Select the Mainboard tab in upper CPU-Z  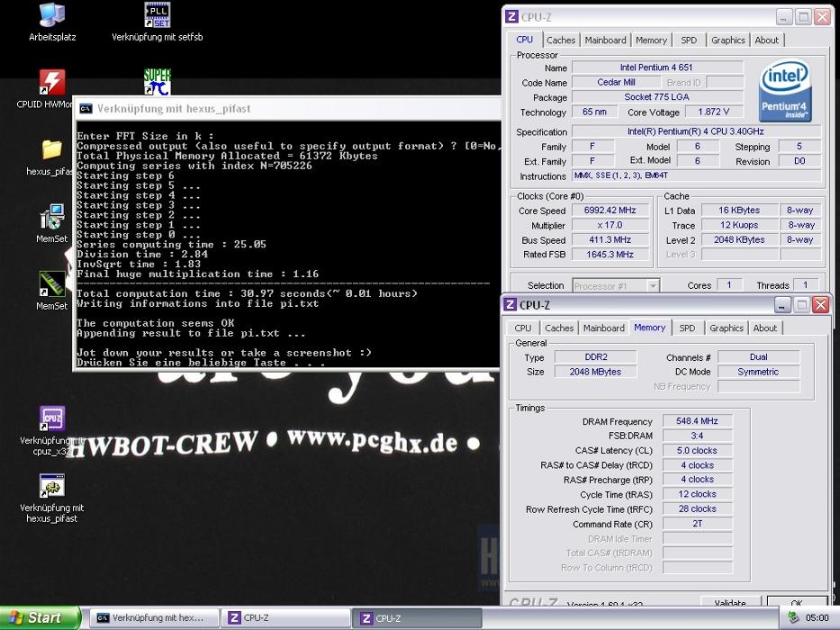[605, 40]
